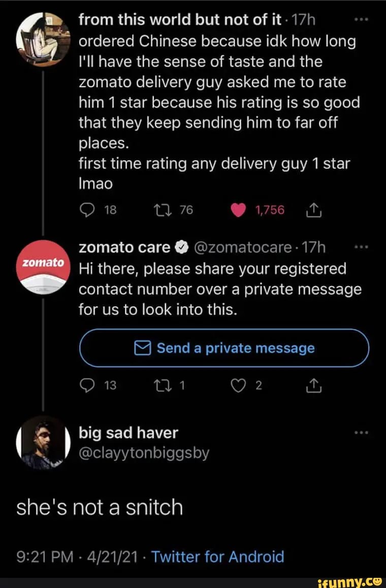Screen dimensions: 386x588
Task: Click the envelope icon inside the message button
Action: coord(144,348)
